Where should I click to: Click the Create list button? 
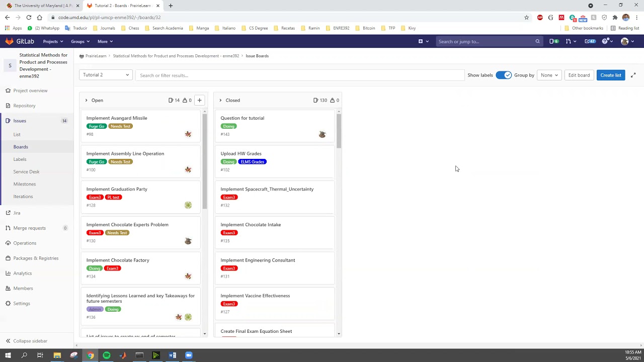pyautogui.click(x=611, y=75)
